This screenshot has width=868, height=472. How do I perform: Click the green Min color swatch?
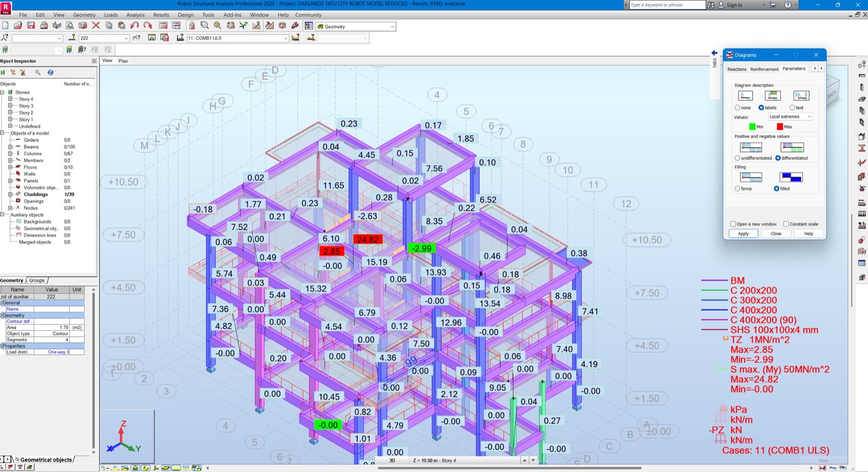(752, 127)
